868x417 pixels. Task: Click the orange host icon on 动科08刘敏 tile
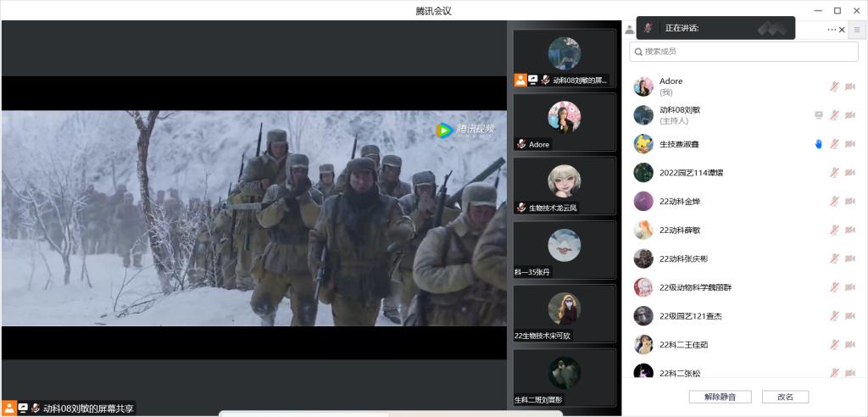pos(520,80)
